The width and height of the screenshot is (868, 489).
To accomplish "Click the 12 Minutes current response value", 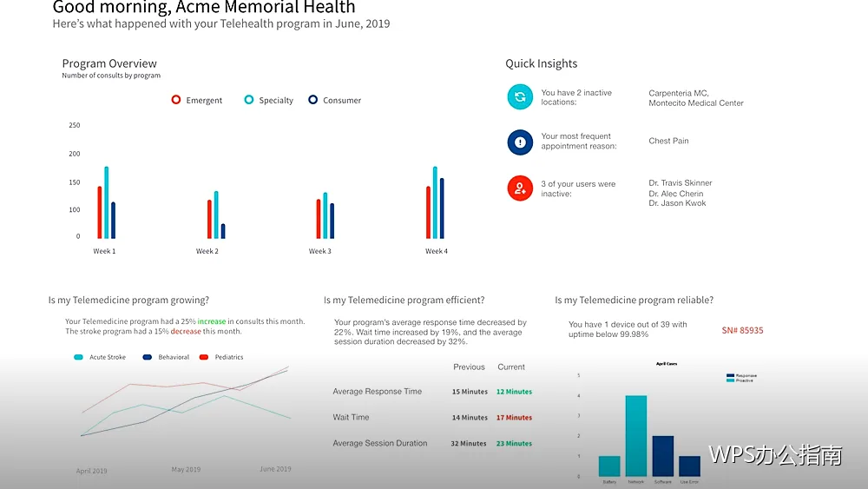I will 514,392.
